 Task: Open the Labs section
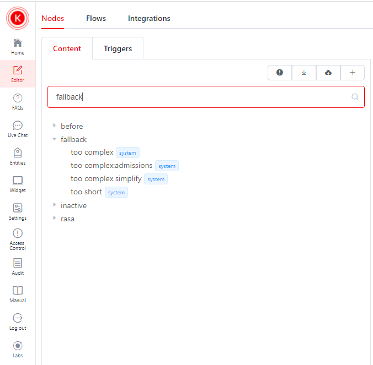17,349
